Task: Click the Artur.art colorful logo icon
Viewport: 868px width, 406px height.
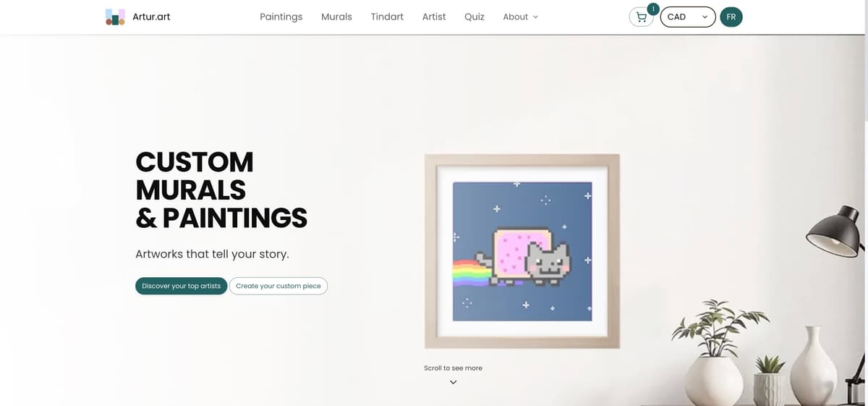Action: click(x=115, y=17)
